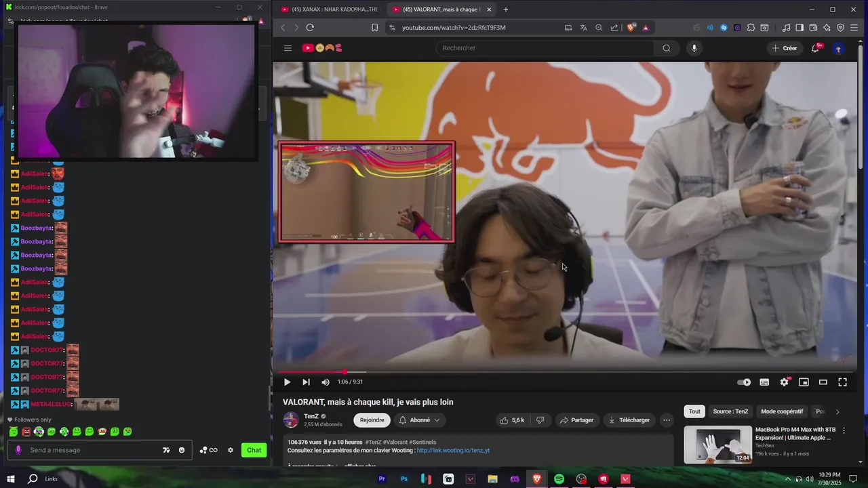Reload the YouTube page
The height and width of the screenshot is (488, 868).
click(310, 28)
